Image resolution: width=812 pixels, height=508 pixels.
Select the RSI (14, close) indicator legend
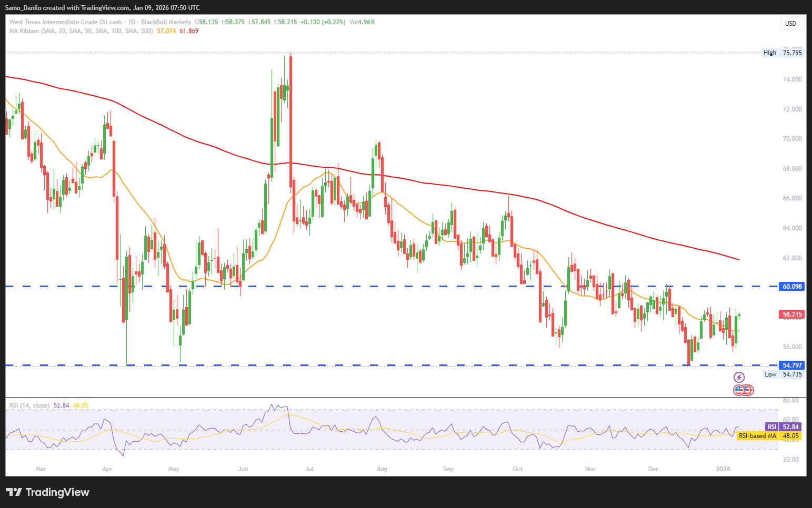click(29, 405)
